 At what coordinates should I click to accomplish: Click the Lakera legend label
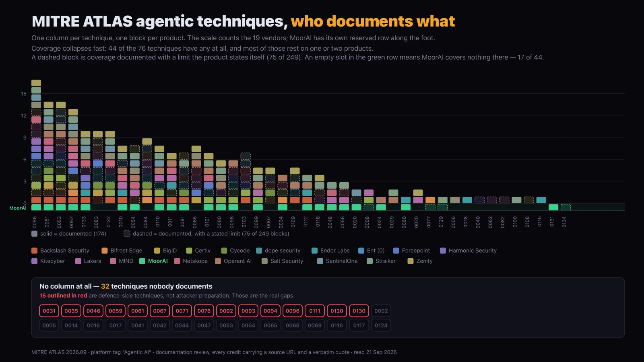point(93,261)
